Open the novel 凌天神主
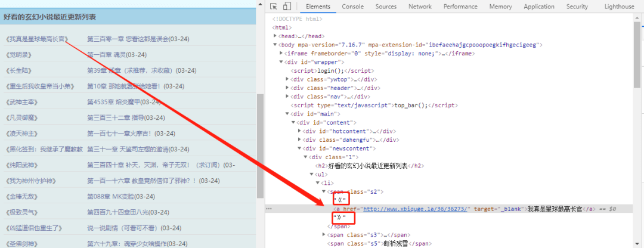This screenshot has width=644, height=248. click(22, 134)
